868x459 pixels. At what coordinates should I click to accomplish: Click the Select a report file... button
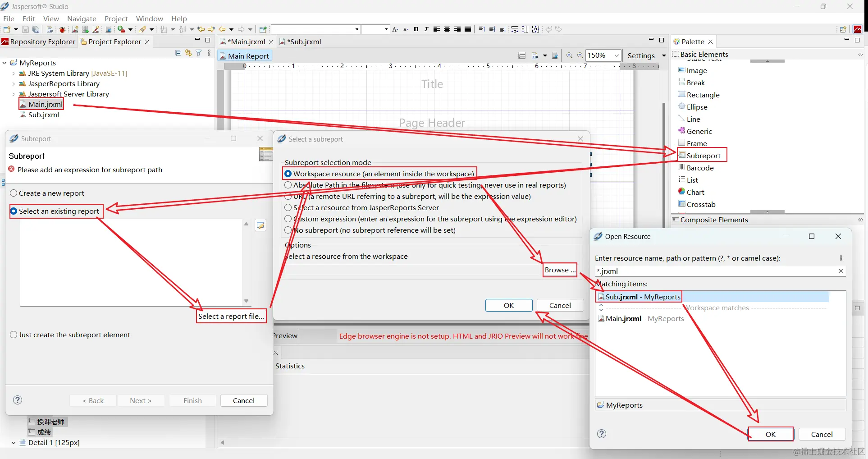[x=231, y=317]
